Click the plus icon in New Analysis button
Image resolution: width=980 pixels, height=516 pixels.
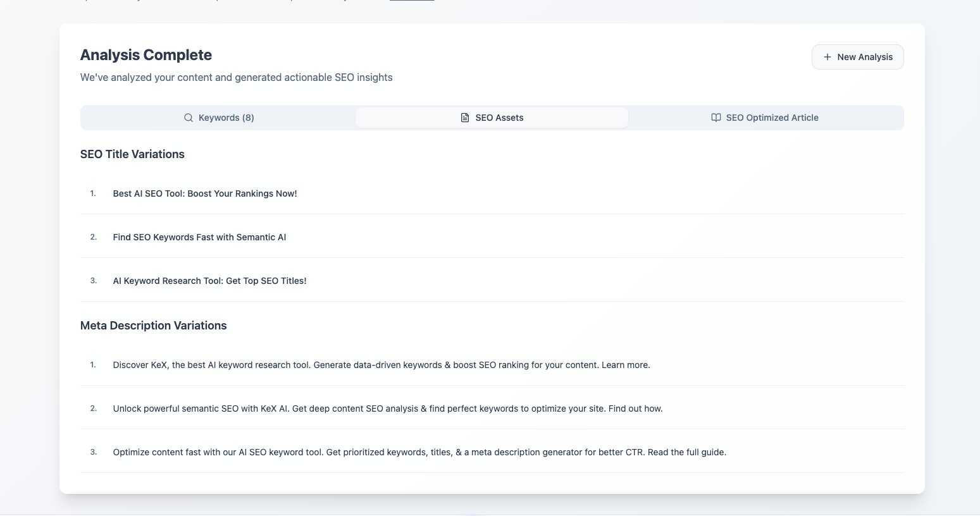[828, 57]
